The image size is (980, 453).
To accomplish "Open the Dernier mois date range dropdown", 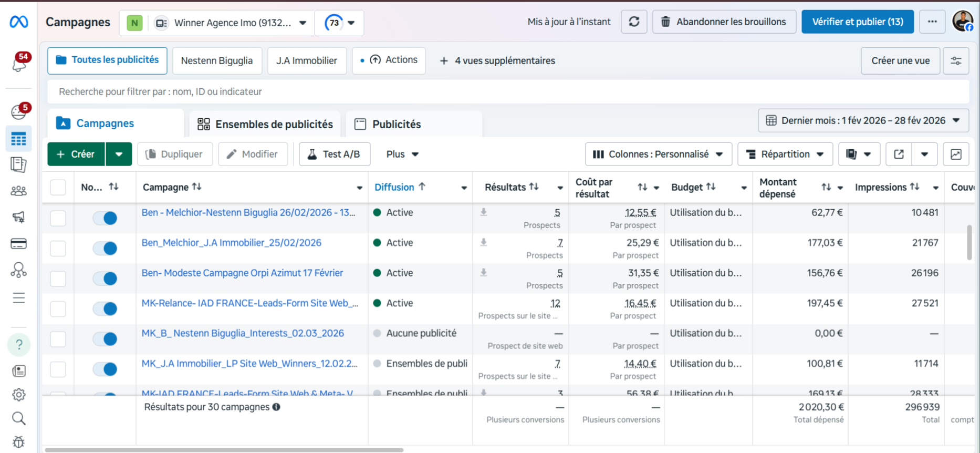I will pos(863,120).
